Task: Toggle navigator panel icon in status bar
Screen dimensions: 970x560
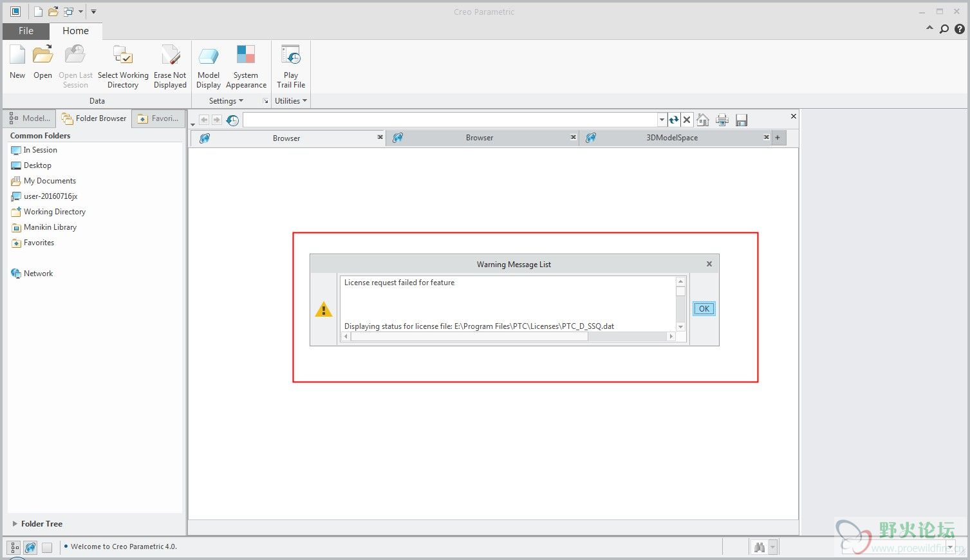Action: (x=14, y=548)
